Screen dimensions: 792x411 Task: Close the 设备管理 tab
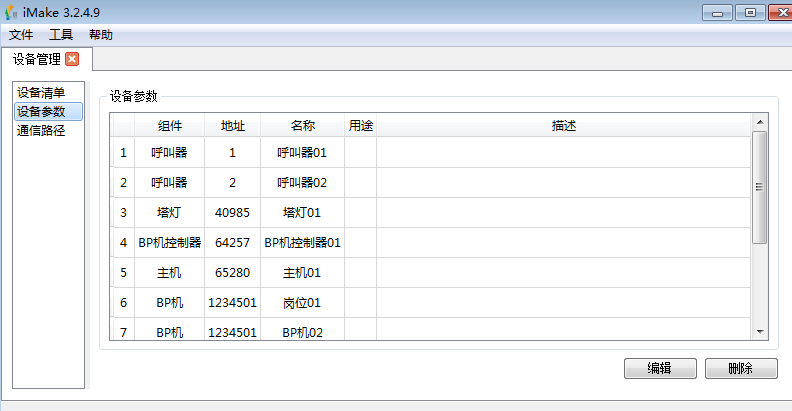point(72,59)
